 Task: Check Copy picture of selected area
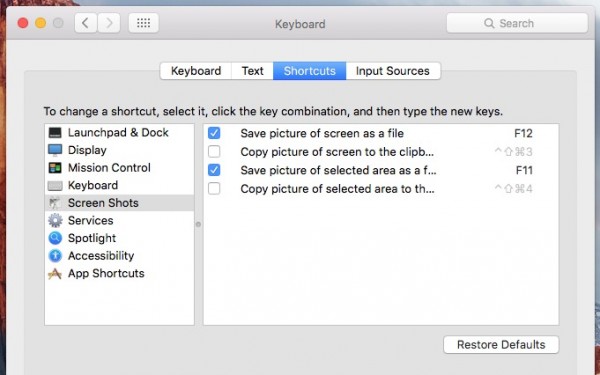click(x=214, y=188)
